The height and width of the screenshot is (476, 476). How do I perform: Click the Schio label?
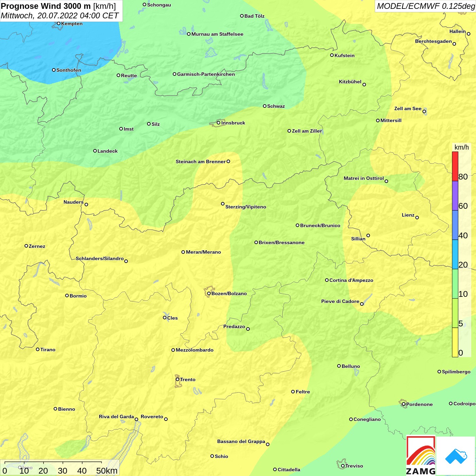point(221,456)
